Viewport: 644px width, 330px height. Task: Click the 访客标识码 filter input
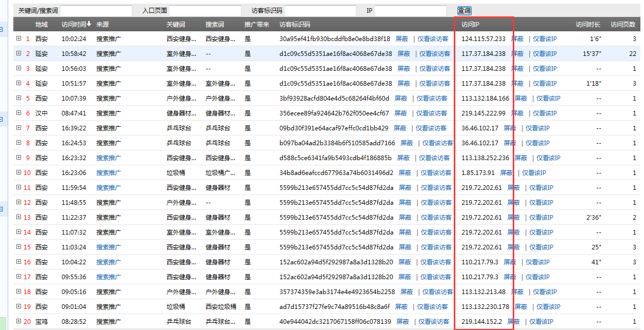(x=320, y=10)
